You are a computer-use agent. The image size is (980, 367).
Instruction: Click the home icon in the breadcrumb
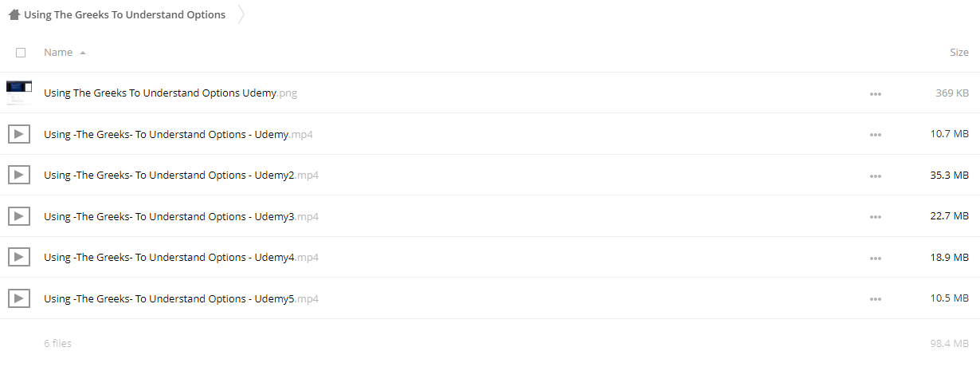click(14, 14)
